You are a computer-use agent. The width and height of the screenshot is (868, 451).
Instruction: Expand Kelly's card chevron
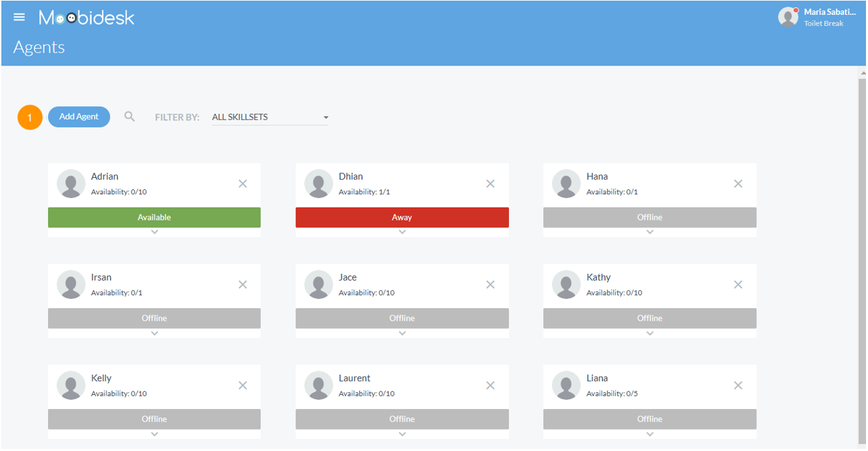[154, 434]
